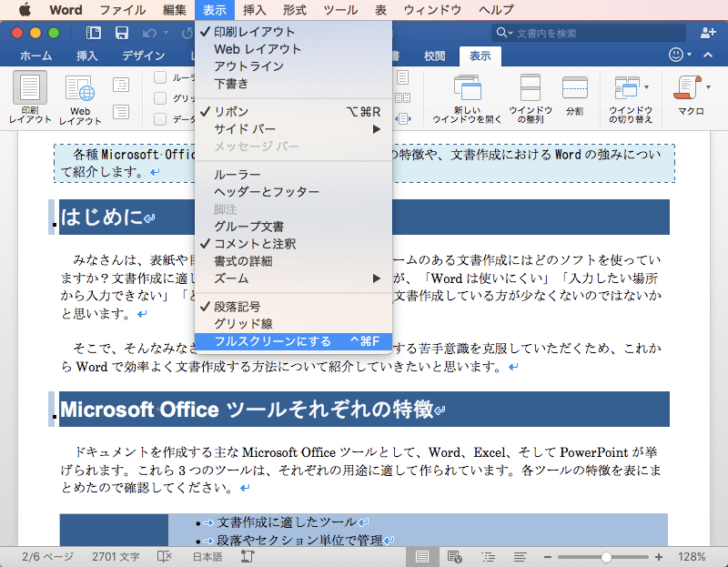This screenshot has height=567, width=728.
Task: Choose Web レイアウト from the menu
Action: point(293,49)
